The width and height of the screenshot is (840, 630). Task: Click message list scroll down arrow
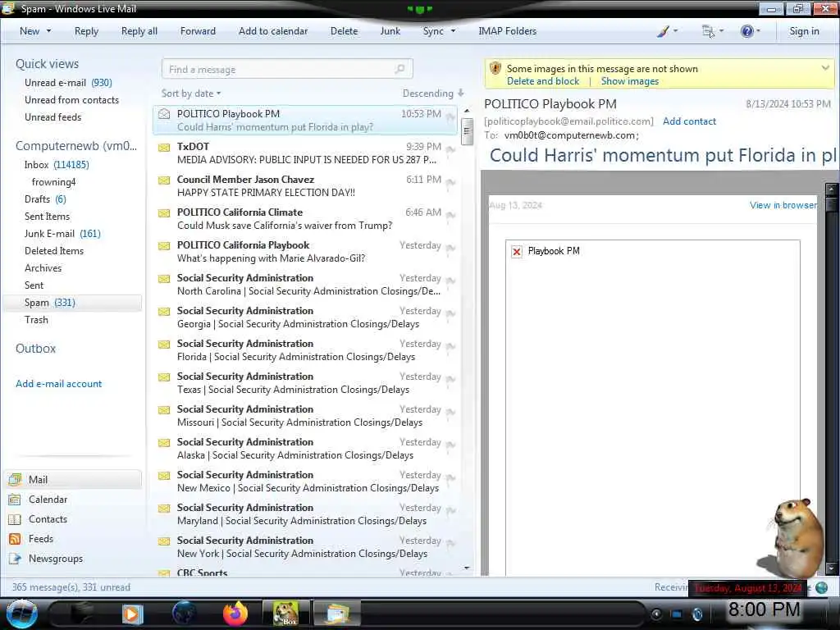pyautogui.click(x=467, y=568)
